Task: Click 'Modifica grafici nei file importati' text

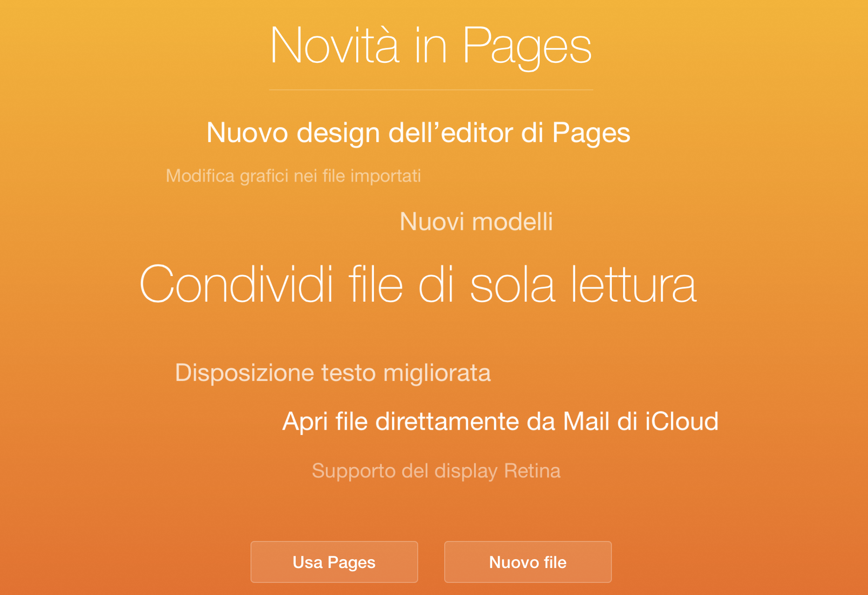Action: tap(293, 176)
